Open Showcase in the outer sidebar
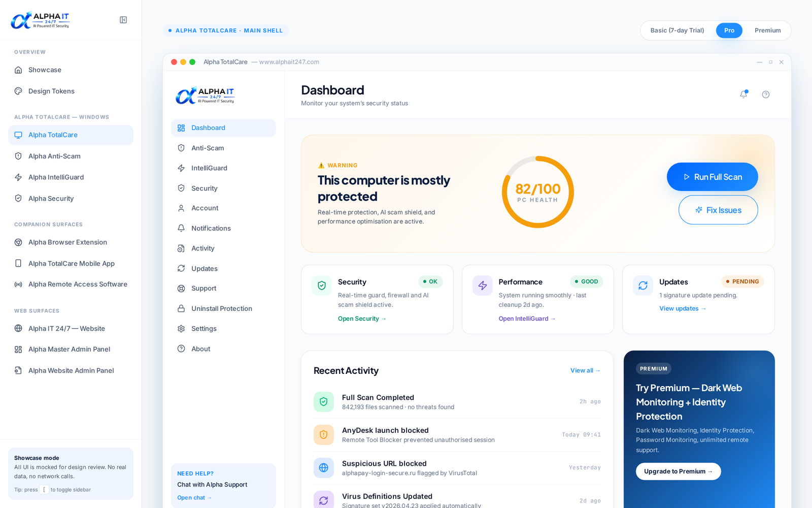Viewport: 812px width, 508px height. click(x=71, y=70)
